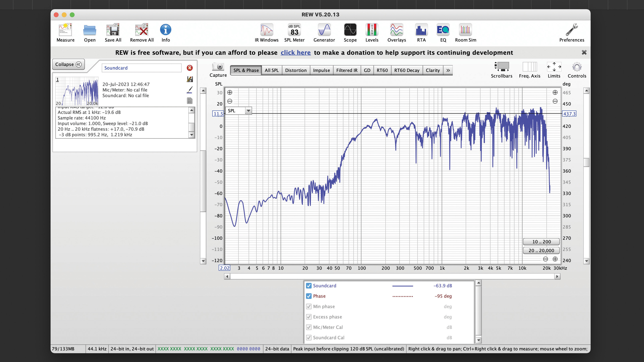Toggle graph Scrollbars
Screen dimensions: 644x362
click(501, 70)
